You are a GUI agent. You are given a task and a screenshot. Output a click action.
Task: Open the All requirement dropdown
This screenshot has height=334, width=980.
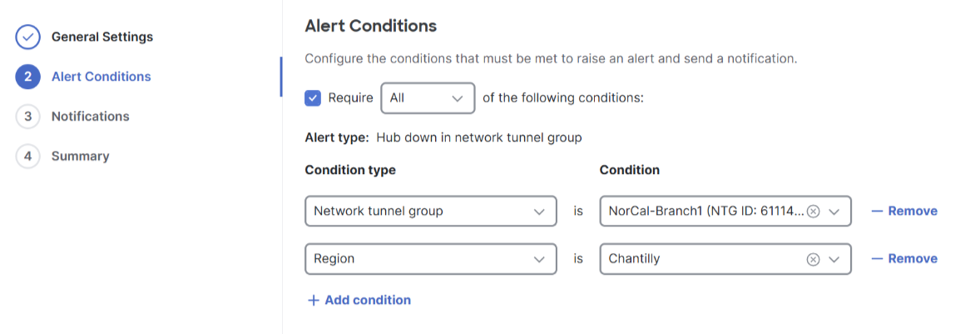pos(428,98)
